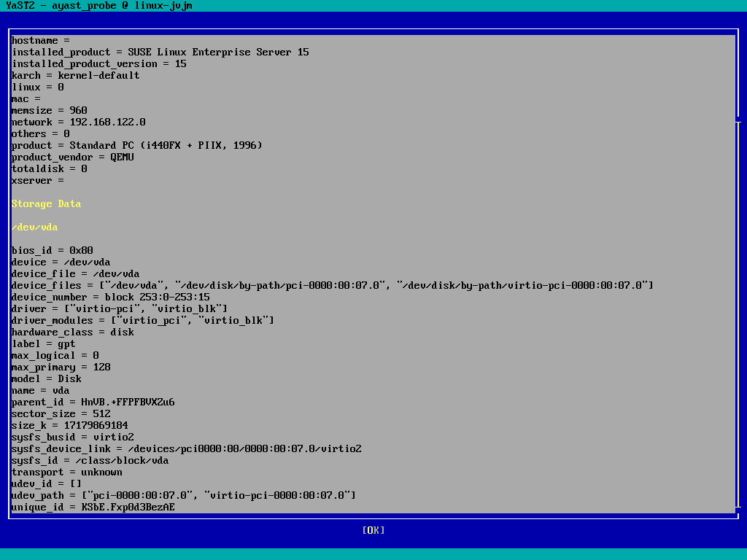Screen dimensions: 747x560
Task: Select the installed_product_version line
Action: (98, 64)
